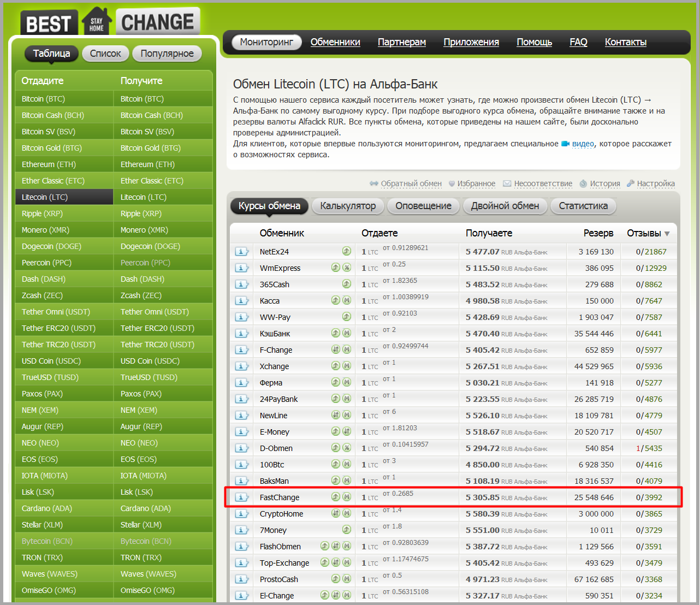Screen dimensions: 700x605
Task: Sort by the Отзывы column arrow
Action: click(667, 234)
